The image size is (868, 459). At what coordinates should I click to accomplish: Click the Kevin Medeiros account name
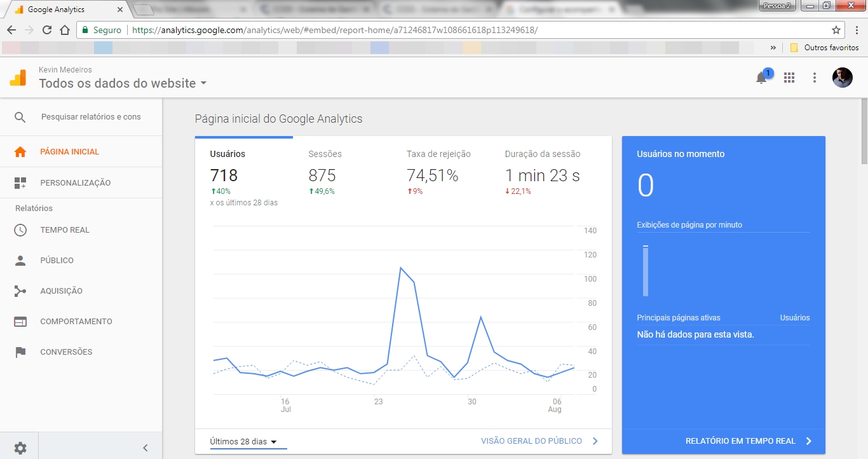[x=65, y=70]
